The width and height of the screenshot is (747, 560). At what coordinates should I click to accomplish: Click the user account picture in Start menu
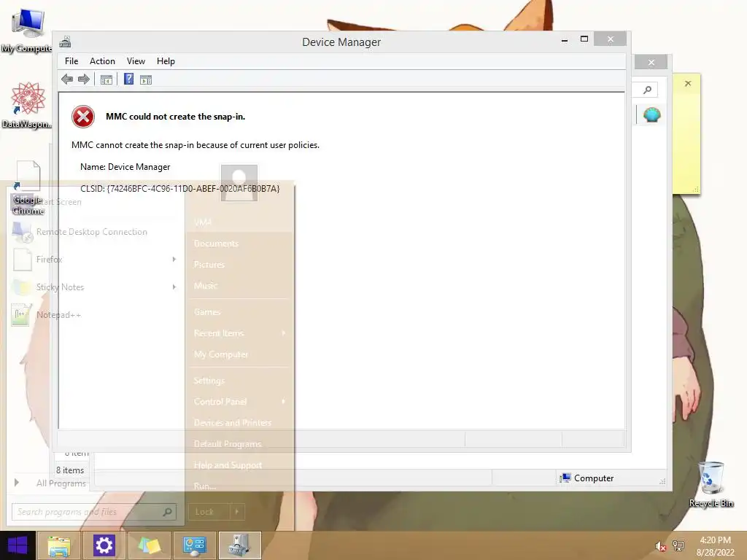[239, 182]
